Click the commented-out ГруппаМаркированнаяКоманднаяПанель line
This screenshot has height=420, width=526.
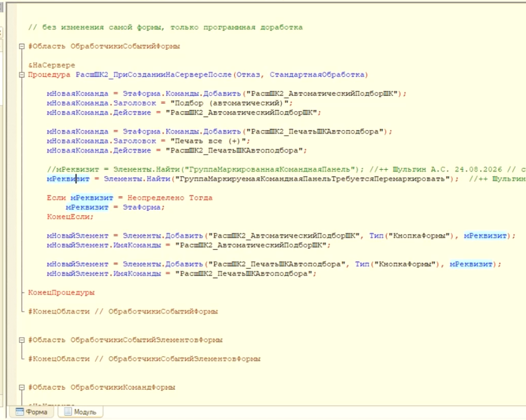click(x=286, y=169)
